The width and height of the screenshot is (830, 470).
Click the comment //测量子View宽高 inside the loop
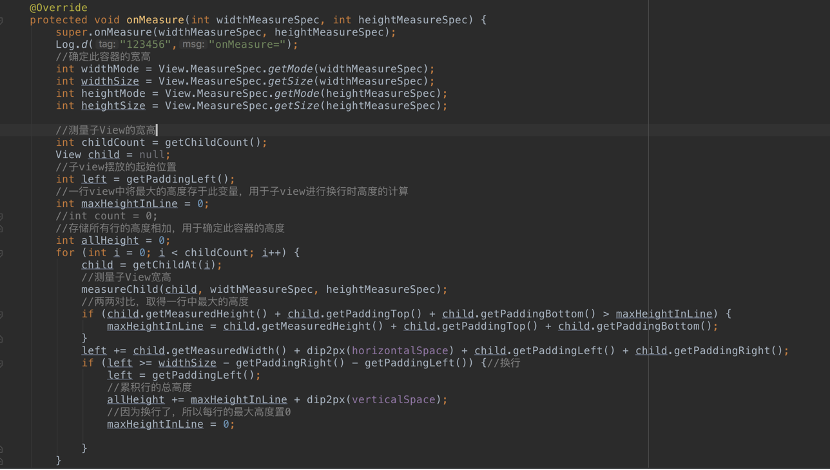coord(126,277)
